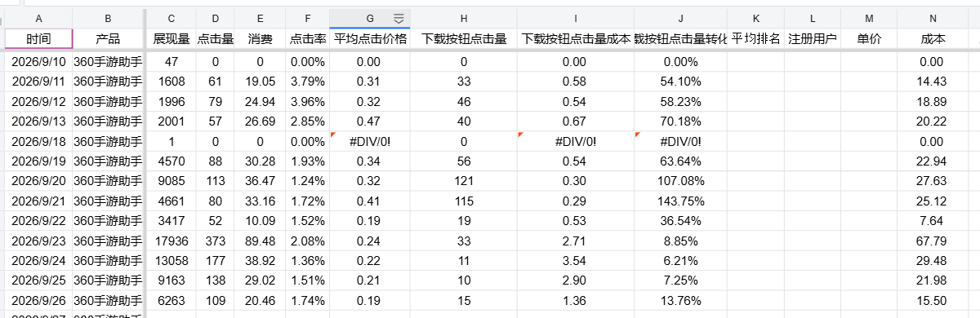Select column J header
The height and width of the screenshot is (318, 980).
(680, 18)
